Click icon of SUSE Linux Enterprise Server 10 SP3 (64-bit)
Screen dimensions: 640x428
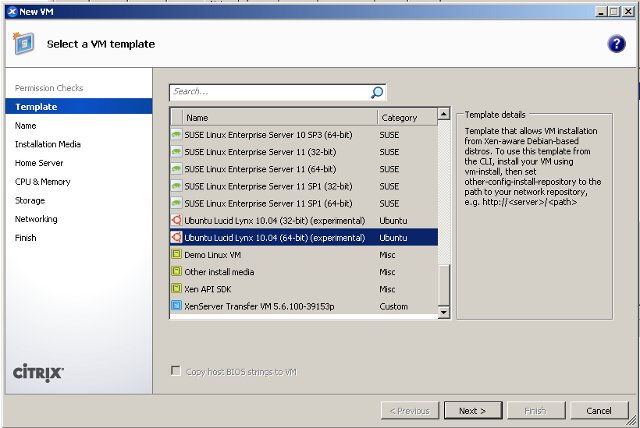click(176, 135)
